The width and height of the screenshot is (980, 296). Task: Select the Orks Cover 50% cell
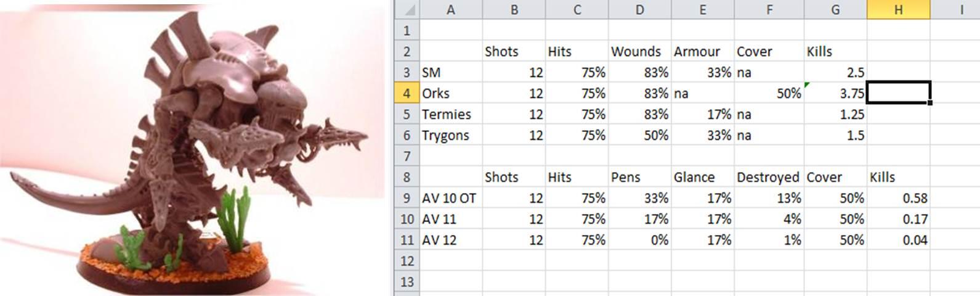pos(769,93)
